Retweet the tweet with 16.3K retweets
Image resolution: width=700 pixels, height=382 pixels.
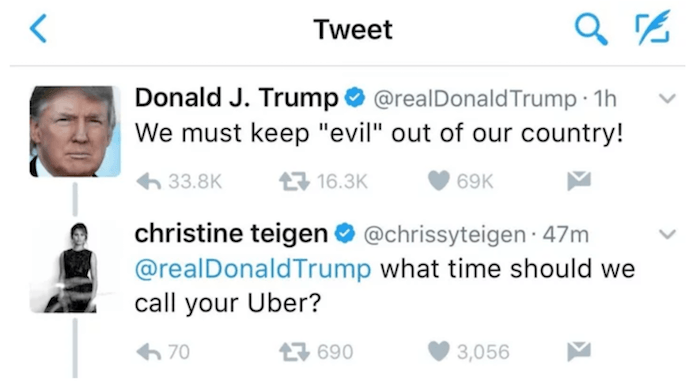(x=294, y=182)
